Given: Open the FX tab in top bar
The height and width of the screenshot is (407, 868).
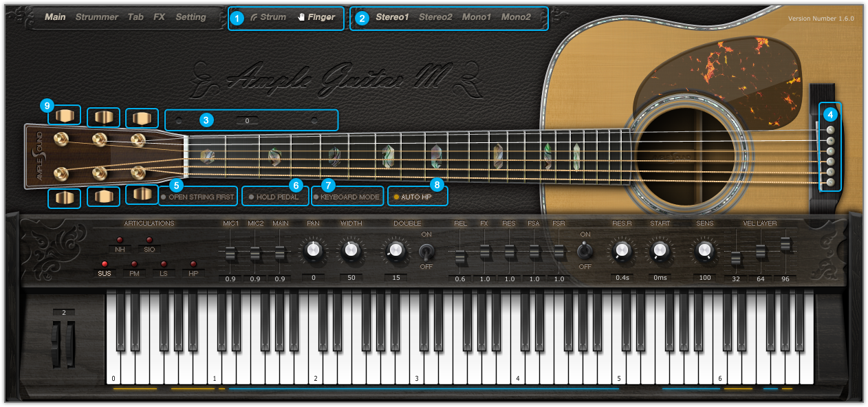Looking at the screenshot, I should pos(160,17).
